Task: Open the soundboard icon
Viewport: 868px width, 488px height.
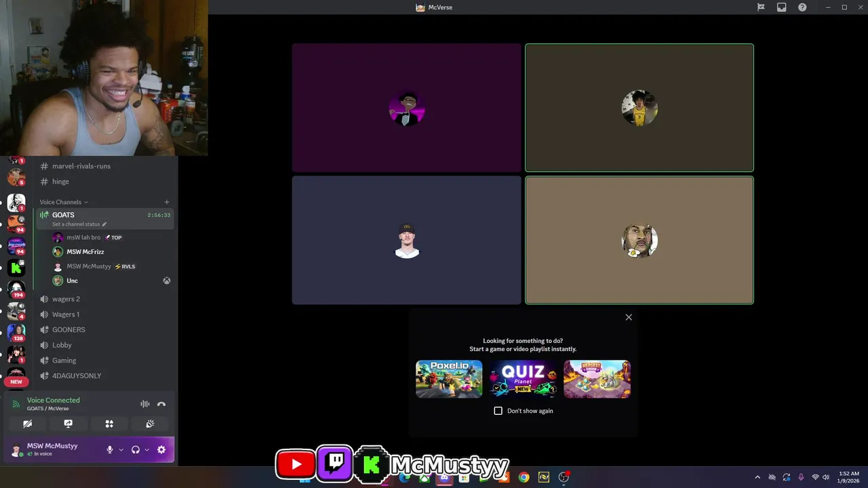Action: click(150, 424)
